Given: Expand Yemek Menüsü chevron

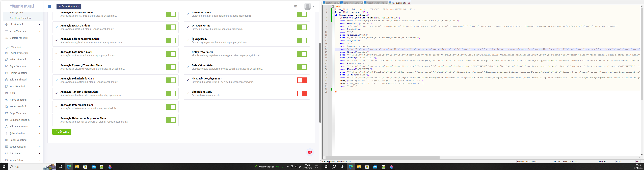Looking at the screenshot, I should pos(40,106).
